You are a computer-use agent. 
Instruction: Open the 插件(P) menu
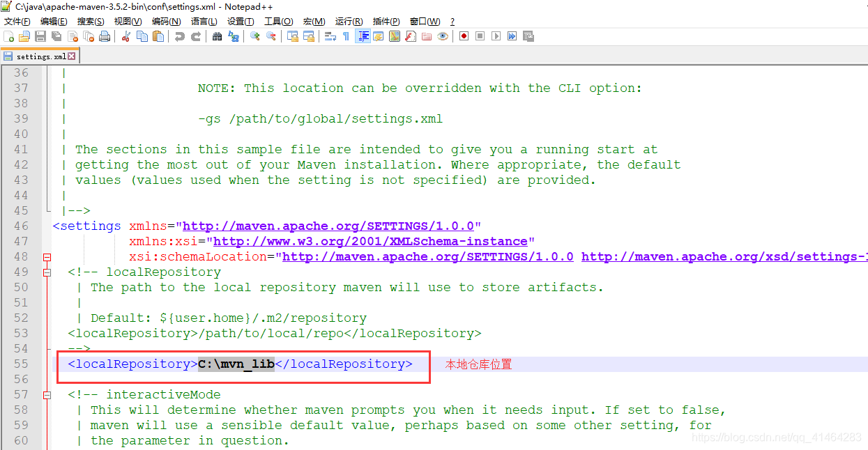click(x=386, y=22)
